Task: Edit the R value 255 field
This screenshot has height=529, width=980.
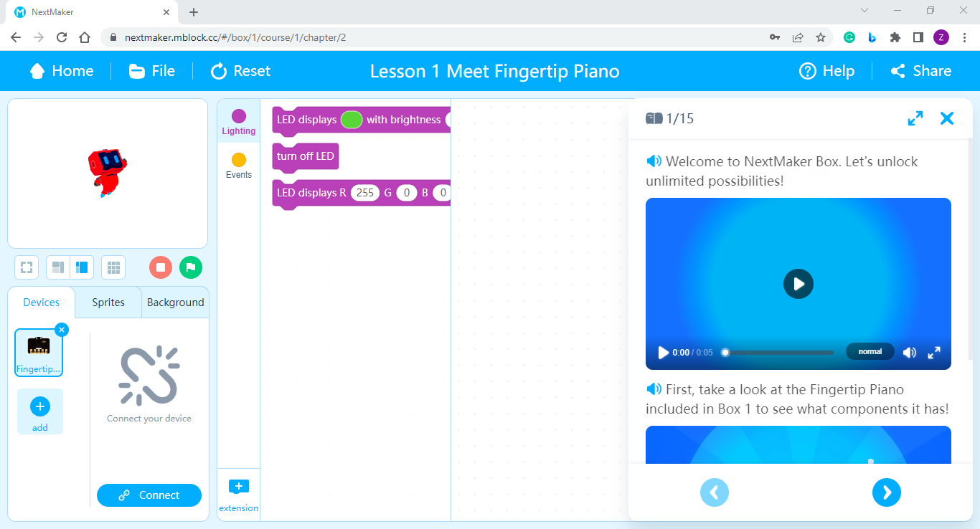Action: pos(365,193)
